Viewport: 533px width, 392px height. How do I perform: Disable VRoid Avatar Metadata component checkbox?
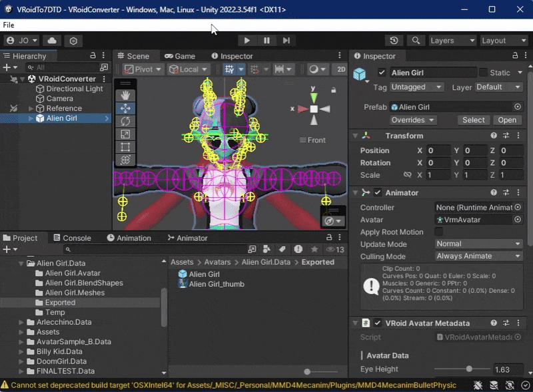coord(377,323)
